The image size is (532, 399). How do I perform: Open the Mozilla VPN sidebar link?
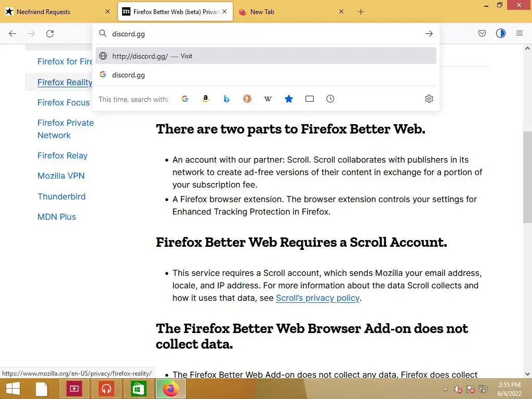[x=61, y=176]
